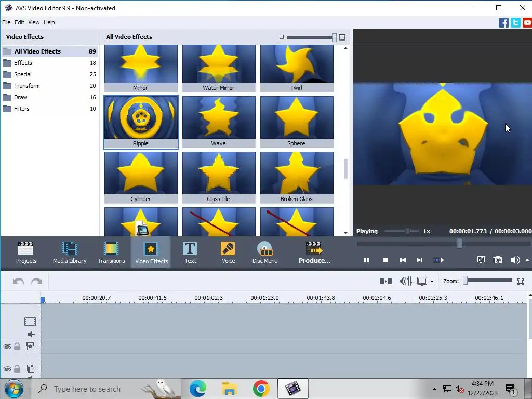
Task: Select All Video Effects folder
Action: 49,51
